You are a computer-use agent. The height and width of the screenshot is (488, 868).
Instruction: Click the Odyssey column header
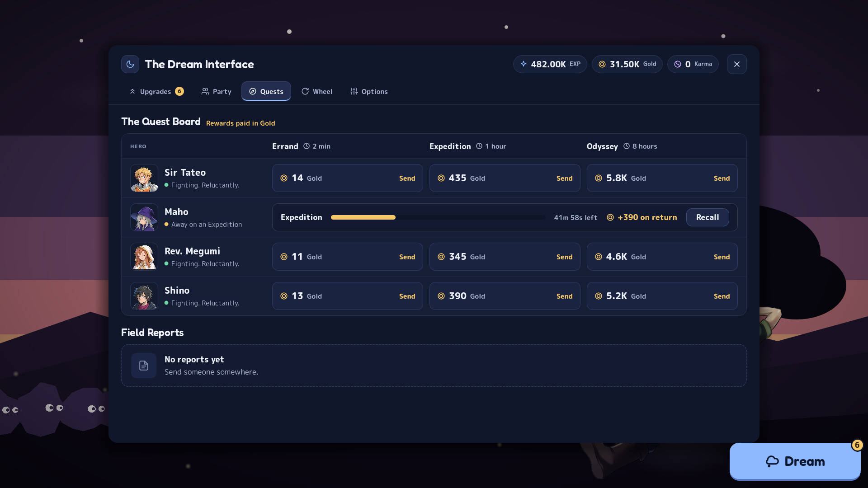[x=602, y=146]
